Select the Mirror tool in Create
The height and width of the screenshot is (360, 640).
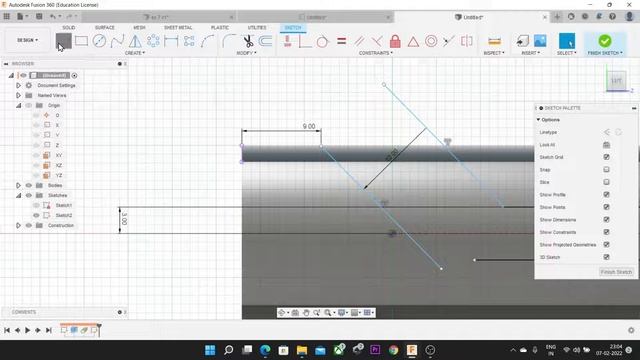pyautogui.click(x=135, y=41)
